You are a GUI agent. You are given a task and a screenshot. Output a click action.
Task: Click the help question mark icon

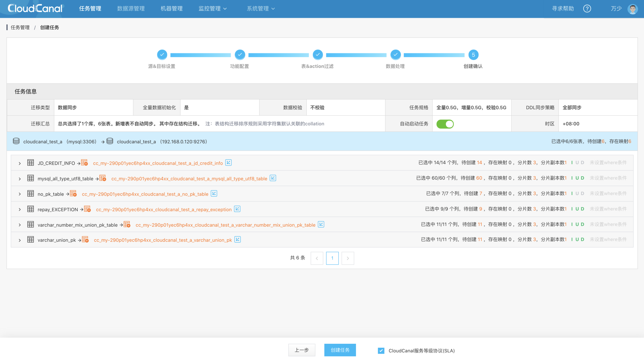[587, 8]
